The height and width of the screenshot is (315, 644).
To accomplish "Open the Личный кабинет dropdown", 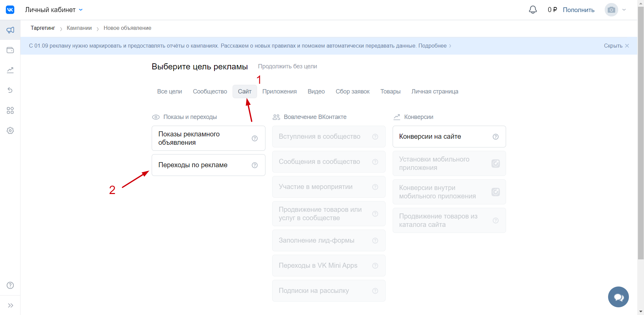I will [x=54, y=10].
